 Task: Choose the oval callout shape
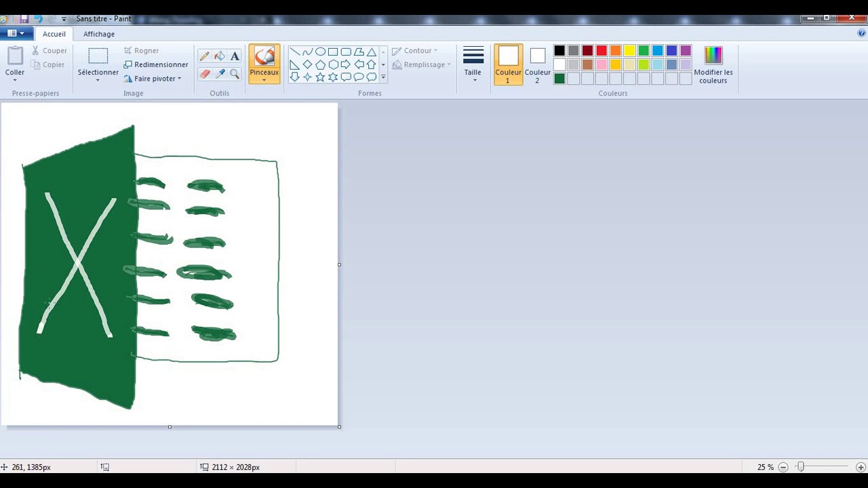click(359, 77)
